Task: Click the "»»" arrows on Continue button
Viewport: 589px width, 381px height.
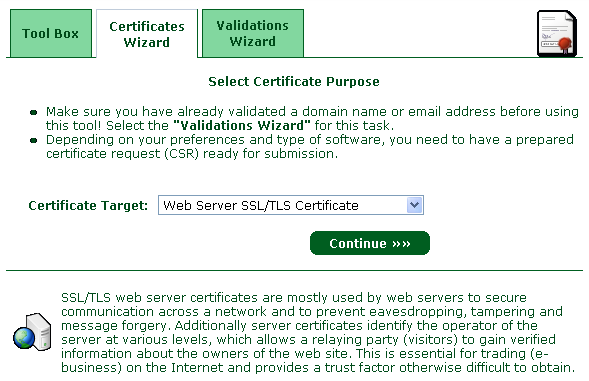Action: coord(401,244)
